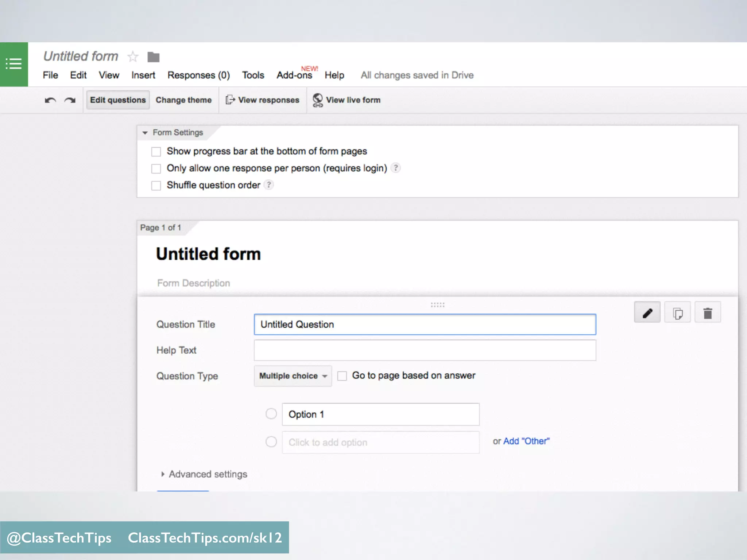The width and height of the screenshot is (747, 560).
Task: Click the Change theme button
Action: tap(183, 100)
